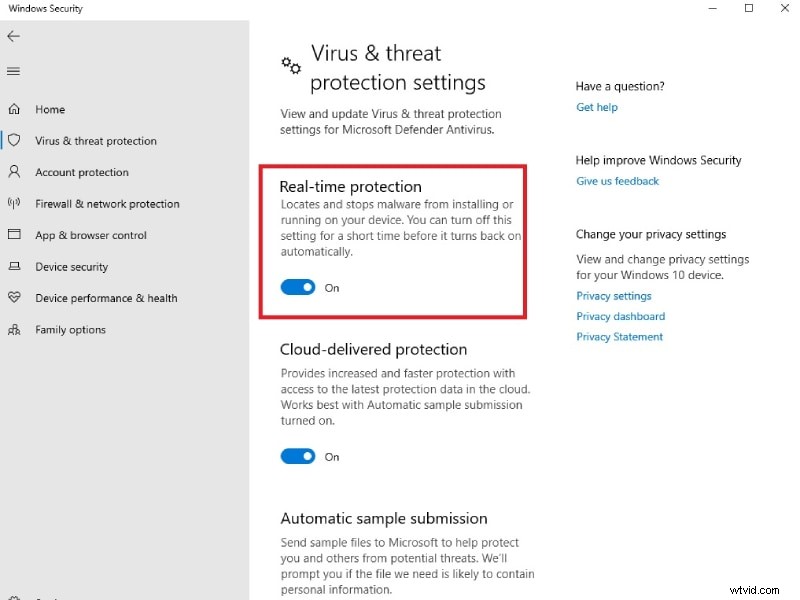The image size is (800, 600).
Task: Click the back arrow icon
Action: [x=13, y=36]
